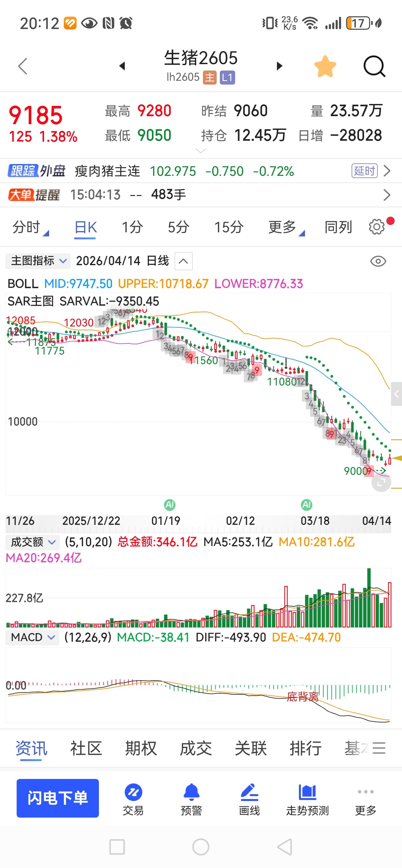The image size is (402, 868).
Task: Open chart settings gear icon
Action: pos(377,227)
